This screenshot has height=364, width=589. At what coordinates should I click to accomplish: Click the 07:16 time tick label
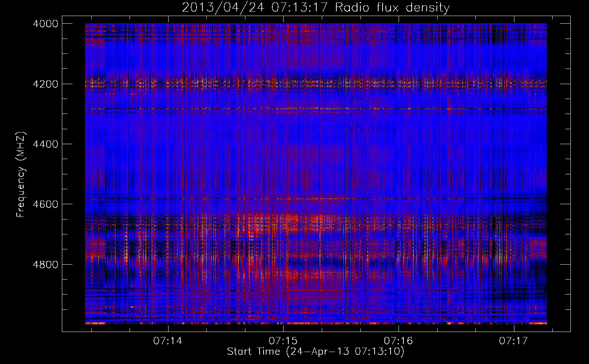[x=399, y=341]
